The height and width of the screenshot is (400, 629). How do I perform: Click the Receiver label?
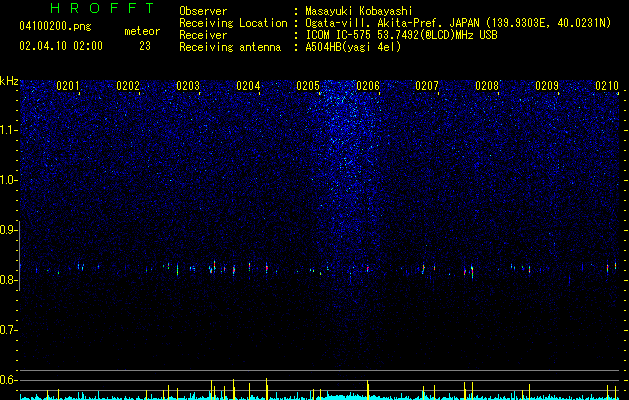(203, 35)
